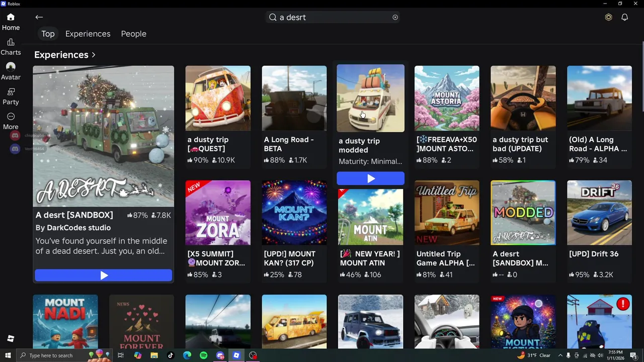Open the MOUNT NADI thumbnail
This screenshot has width=644, height=362.
tap(65, 322)
